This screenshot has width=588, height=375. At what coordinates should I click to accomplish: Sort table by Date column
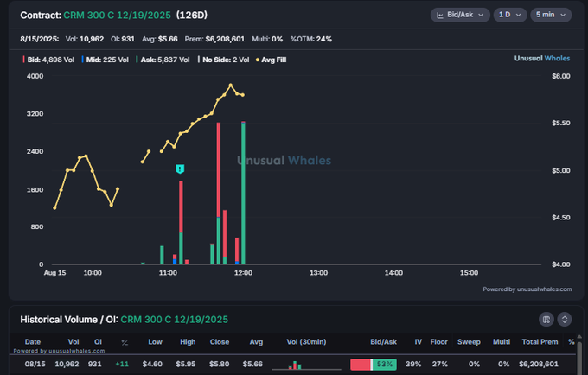tap(33, 341)
